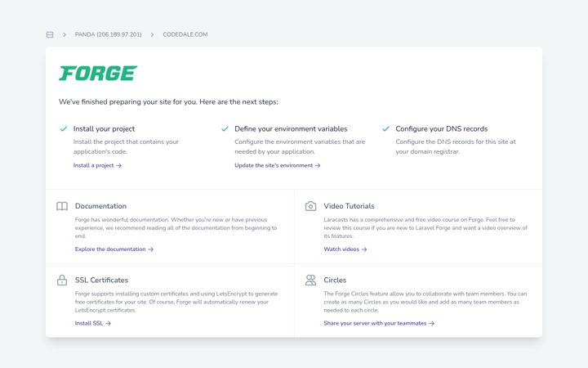Click the camera icon next to Video Tutorials
The height and width of the screenshot is (368, 588).
[310, 206]
